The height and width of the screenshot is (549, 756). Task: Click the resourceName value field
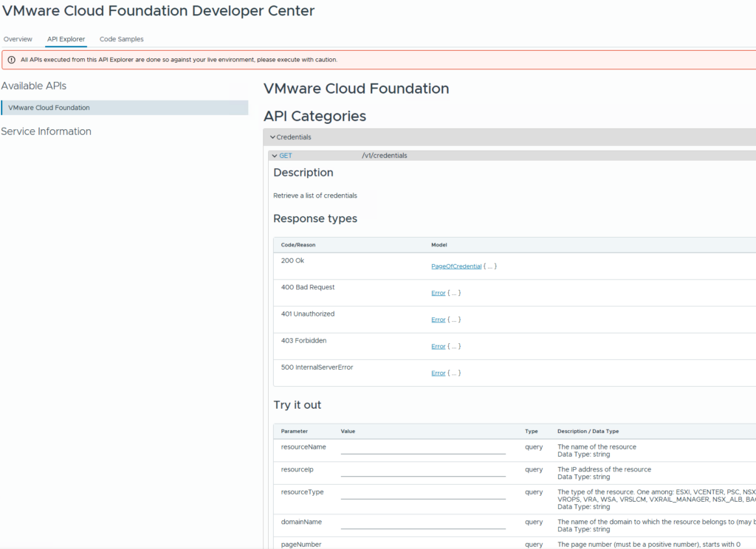(423, 450)
